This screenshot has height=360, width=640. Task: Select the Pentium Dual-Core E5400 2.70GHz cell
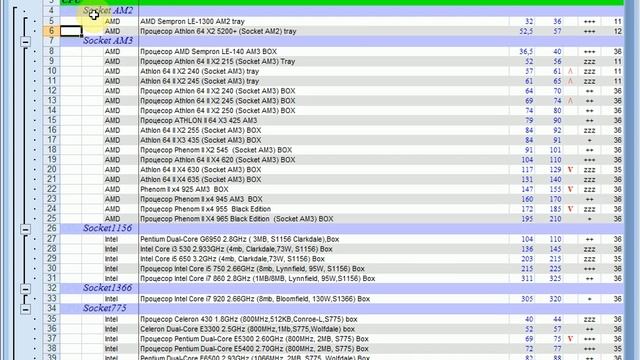tap(324, 349)
